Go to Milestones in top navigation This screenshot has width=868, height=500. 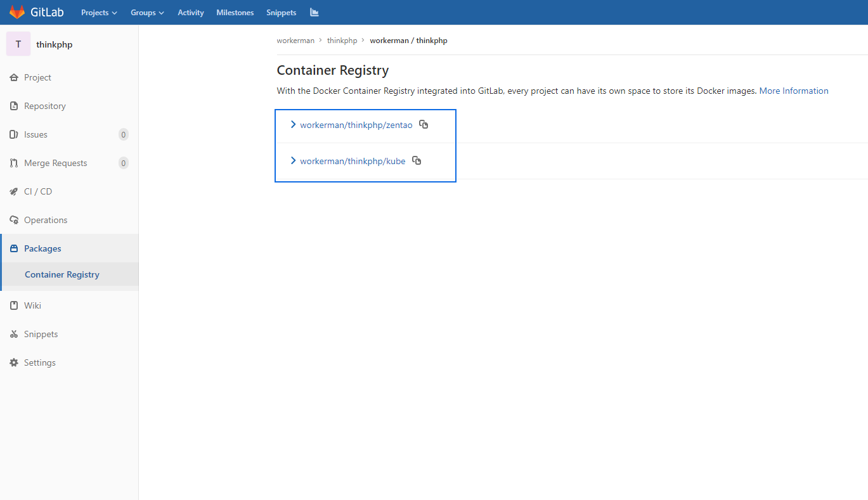(x=235, y=12)
